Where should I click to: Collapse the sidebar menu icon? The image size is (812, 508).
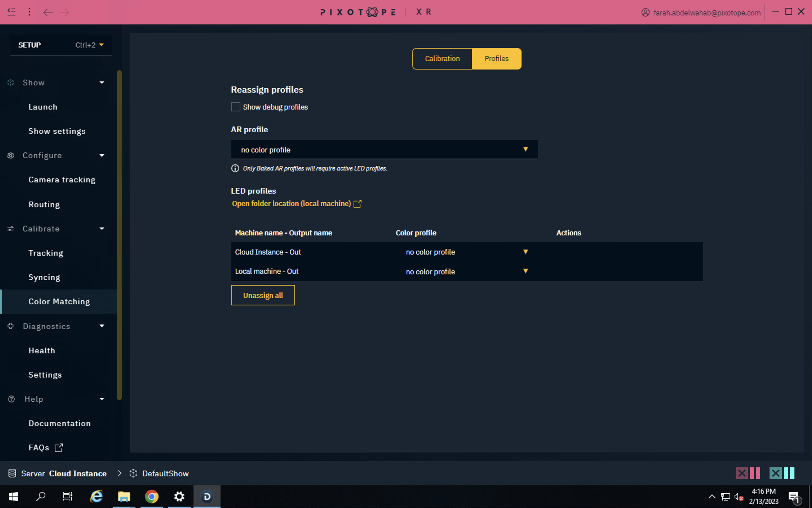point(11,12)
